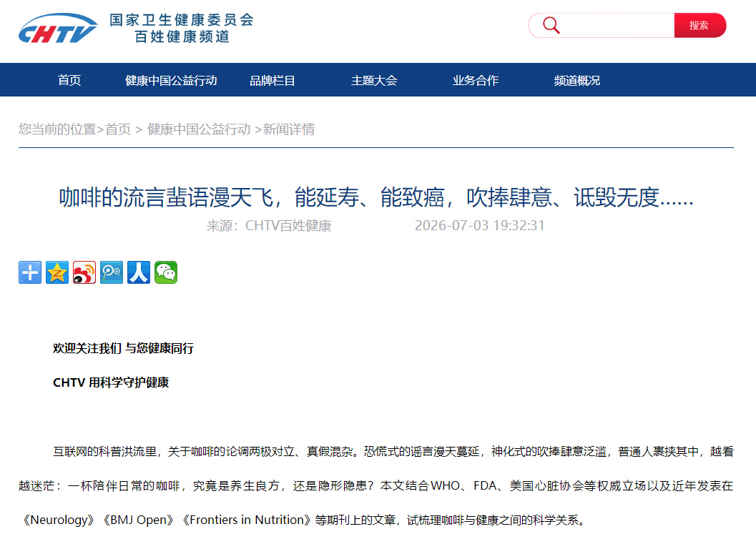Click the bold line 欢迎关注我们 与您健康同行
This screenshot has height=534, width=756.
(124, 348)
